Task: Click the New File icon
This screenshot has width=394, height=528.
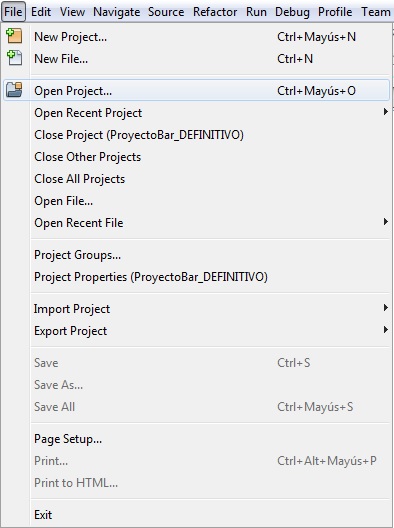Action: [14, 58]
